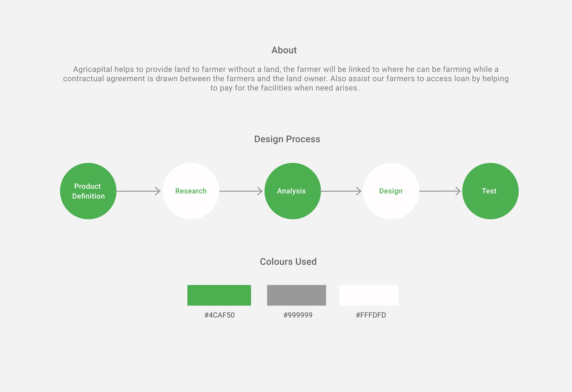Select the white Research circle
Screen dimensions: 572x392
[191, 191]
